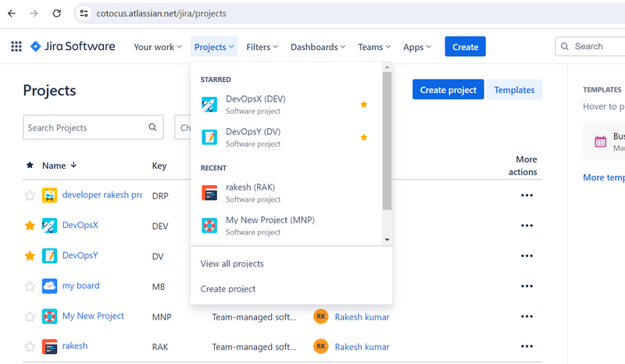Unstar DevOpsX in the projects table
The width and height of the screenshot is (625, 364).
(x=30, y=226)
